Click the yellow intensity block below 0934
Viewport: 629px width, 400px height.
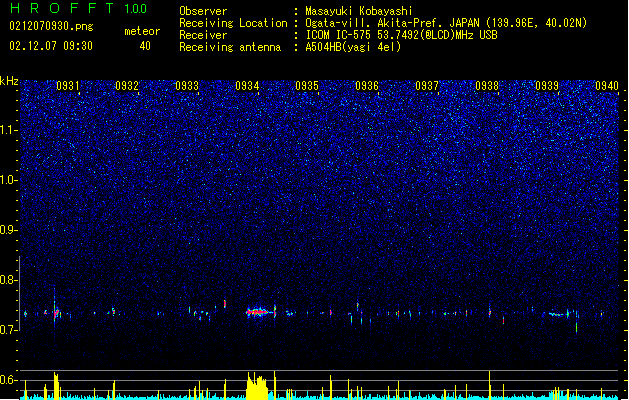257,386
